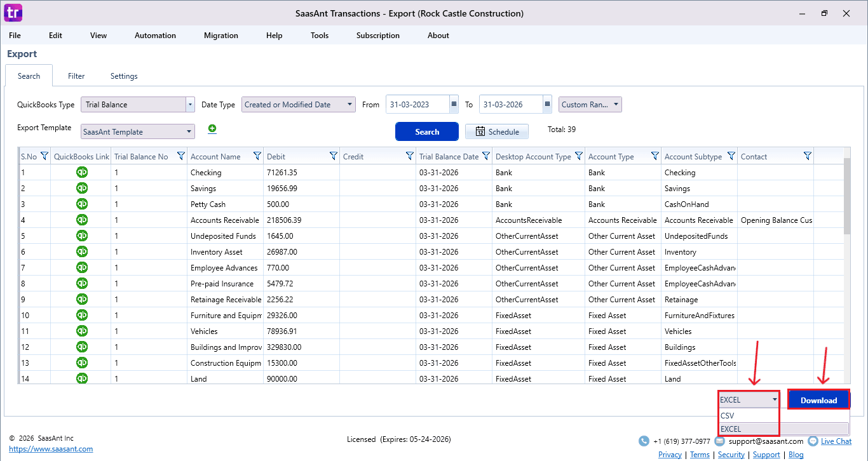Switch to the Filter tab
Screen dimensions: 868x461
click(x=76, y=76)
